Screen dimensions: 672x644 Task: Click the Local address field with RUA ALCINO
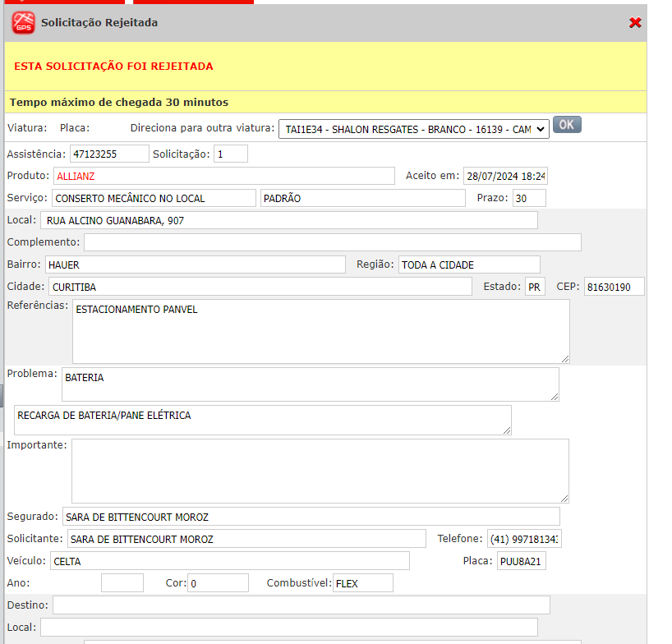pos(288,220)
